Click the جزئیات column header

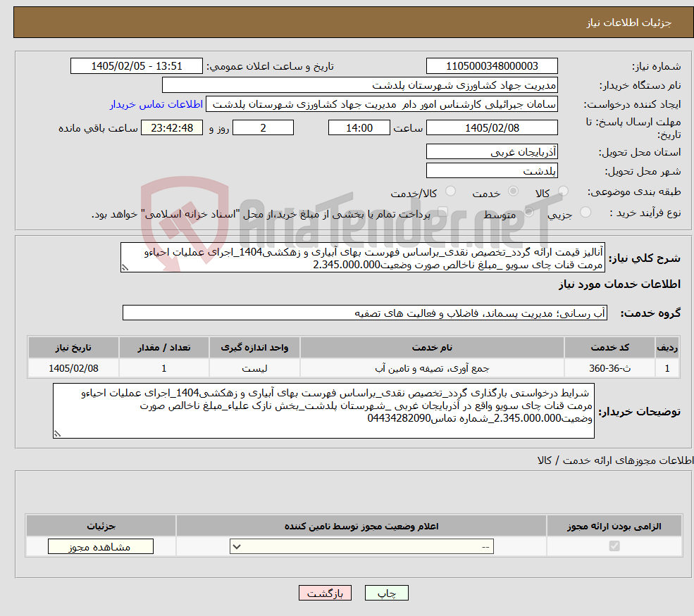point(101,526)
